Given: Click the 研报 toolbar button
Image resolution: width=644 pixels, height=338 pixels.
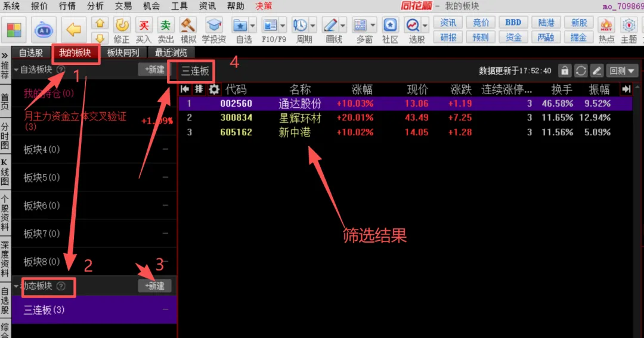Looking at the screenshot, I should pyautogui.click(x=448, y=38).
